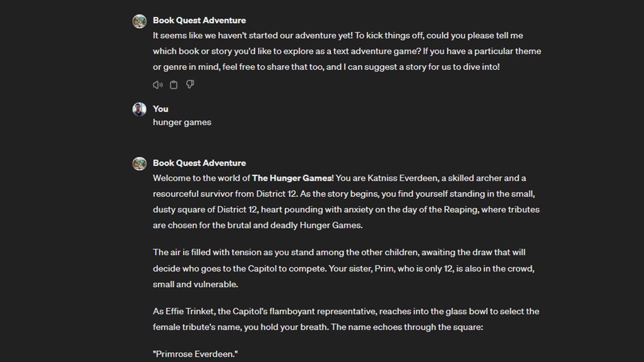The image size is (644, 362).
Task: Click the Read Aloud speaker icon
Action: tap(157, 84)
